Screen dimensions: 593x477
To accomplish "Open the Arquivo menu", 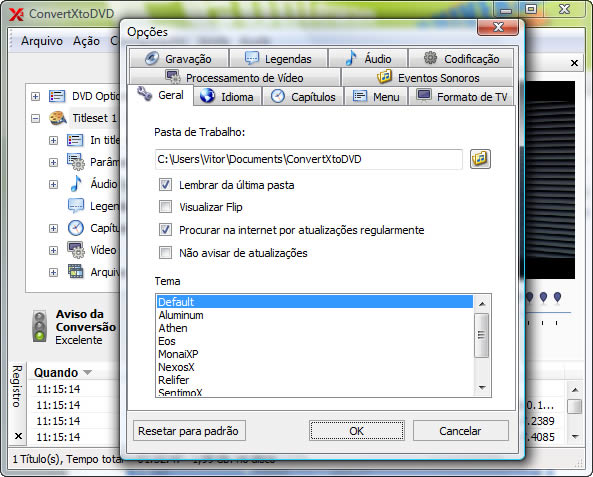I will pos(42,40).
